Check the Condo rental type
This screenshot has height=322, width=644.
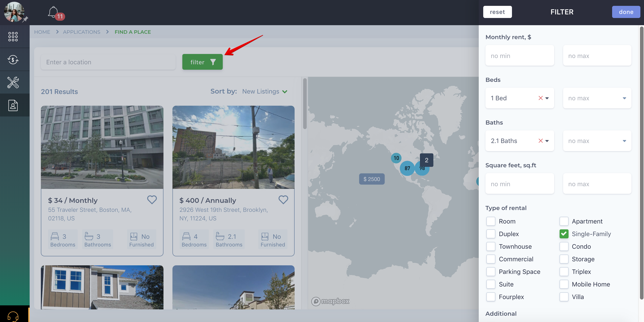pyautogui.click(x=564, y=246)
